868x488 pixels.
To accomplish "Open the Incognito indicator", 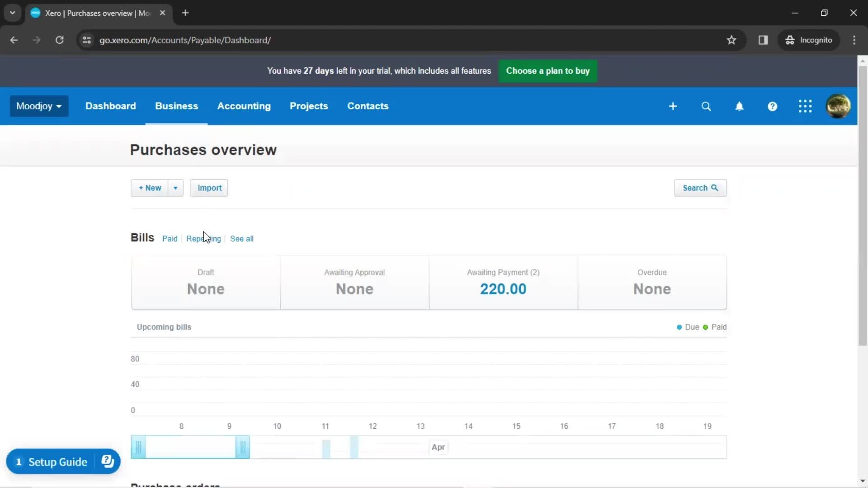I will tap(808, 40).
